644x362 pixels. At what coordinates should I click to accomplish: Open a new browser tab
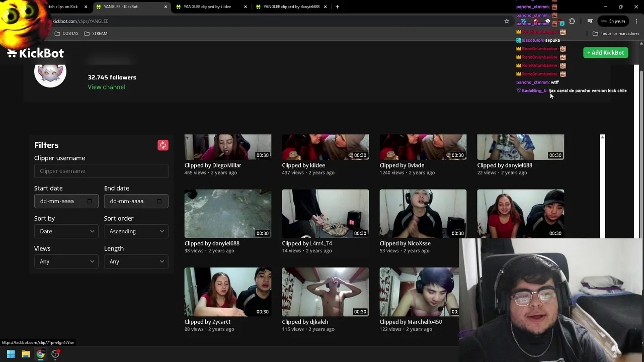[337, 7]
